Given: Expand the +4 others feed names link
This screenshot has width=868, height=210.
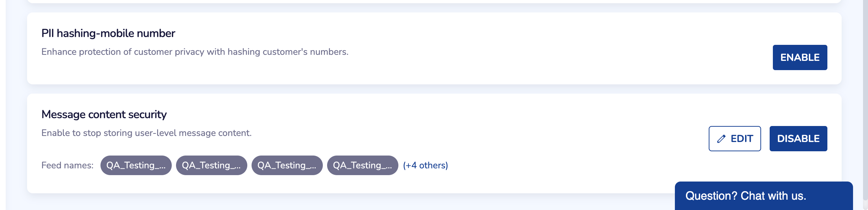Looking at the screenshot, I should pyautogui.click(x=425, y=166).
